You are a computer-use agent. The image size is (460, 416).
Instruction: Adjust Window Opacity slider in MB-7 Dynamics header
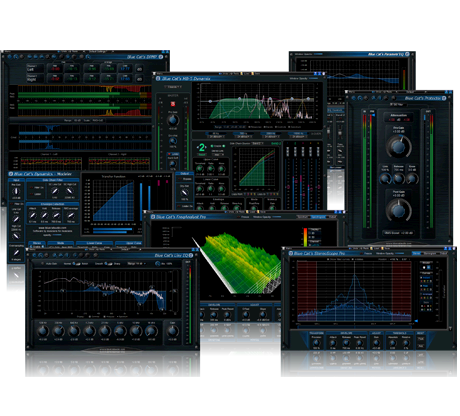(x=313, y=79)
